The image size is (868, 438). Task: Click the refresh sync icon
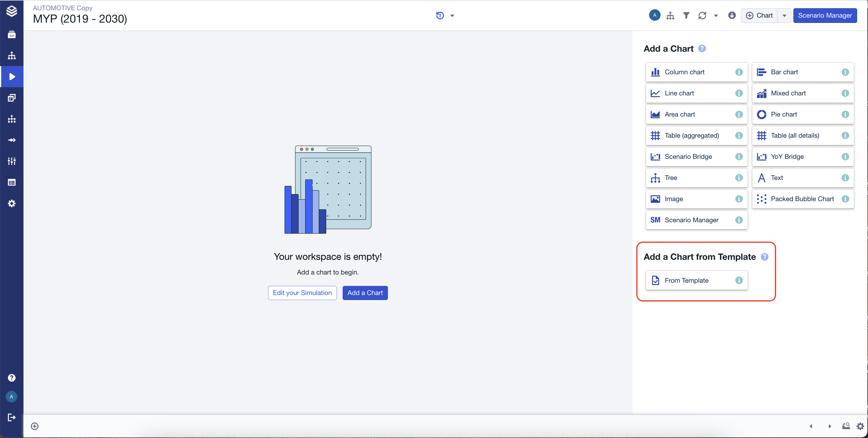coord(702,16)
